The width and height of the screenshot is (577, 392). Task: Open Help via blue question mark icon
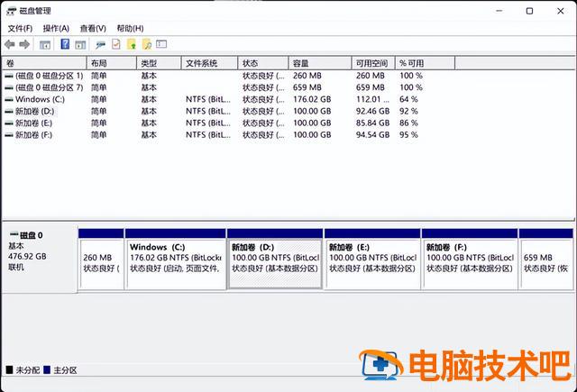click(65, 44)
